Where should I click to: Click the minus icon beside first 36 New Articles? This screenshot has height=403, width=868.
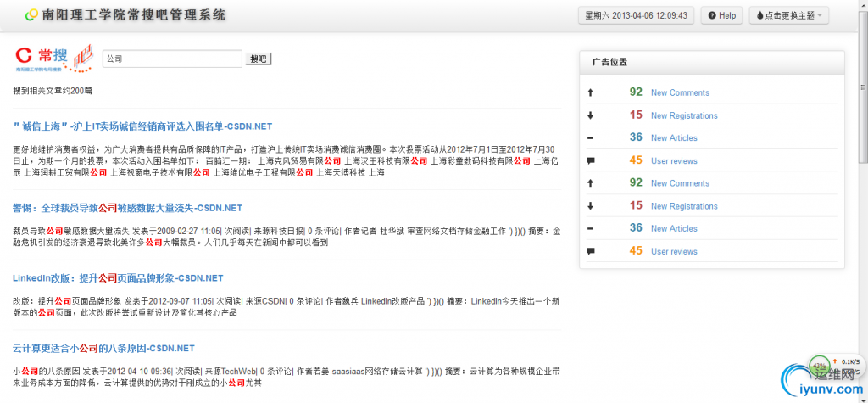point(590,138)
